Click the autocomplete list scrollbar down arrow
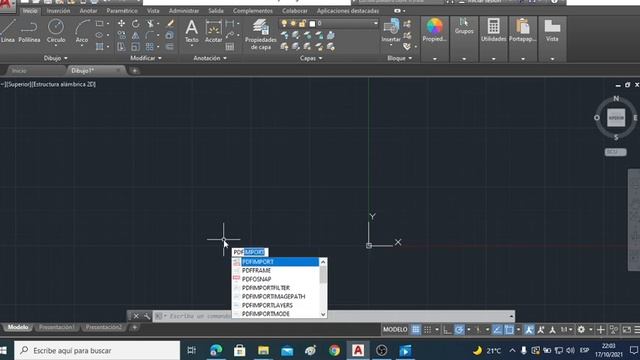The width and height of the screenshot is (640, 360). [x=323, y=314]
